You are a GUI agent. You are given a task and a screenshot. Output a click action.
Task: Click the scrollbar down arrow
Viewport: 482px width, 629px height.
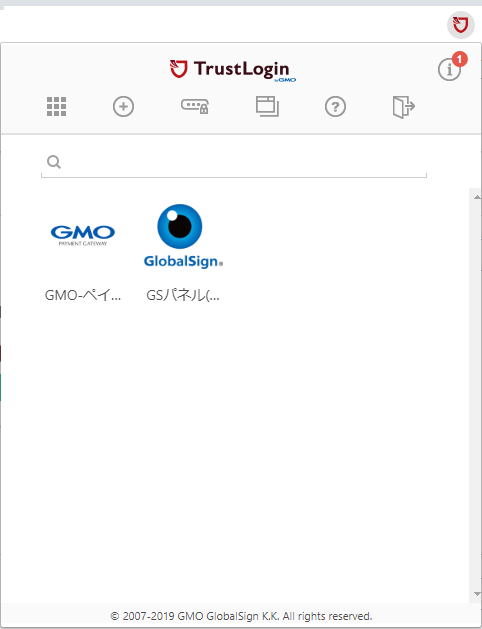[477, 594]
